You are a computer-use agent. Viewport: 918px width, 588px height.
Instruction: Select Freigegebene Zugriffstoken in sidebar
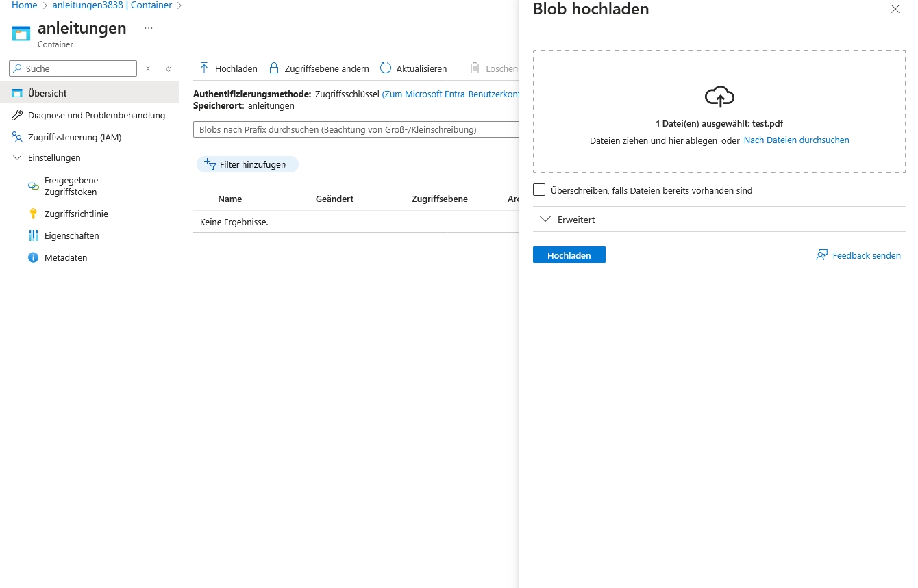tap(71, 186)
